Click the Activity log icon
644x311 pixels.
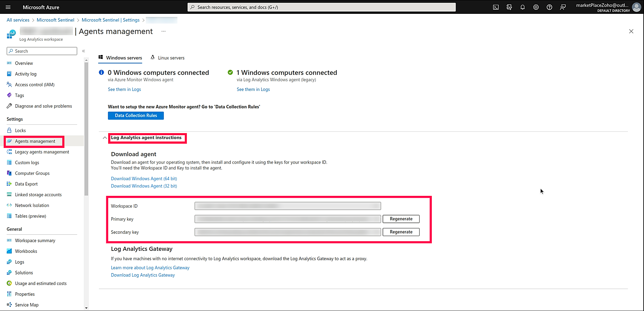coord(9,74)
